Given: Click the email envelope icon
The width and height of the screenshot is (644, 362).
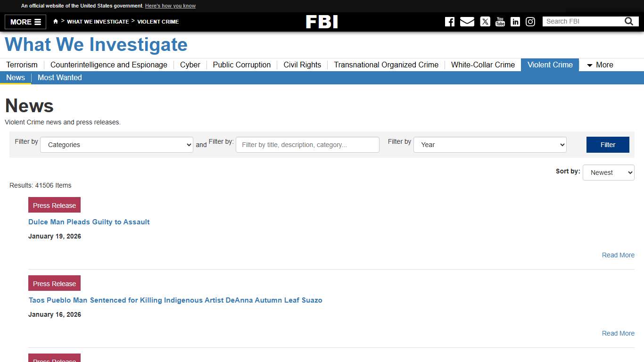Looking at the screenshot, I should [467, 21].
